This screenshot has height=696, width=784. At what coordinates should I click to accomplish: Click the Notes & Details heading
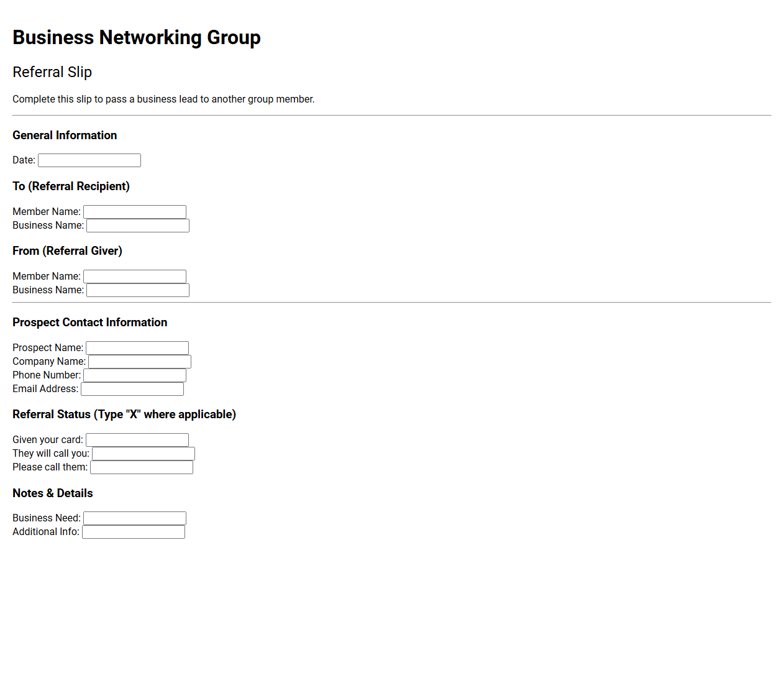(x=53, y=493)
